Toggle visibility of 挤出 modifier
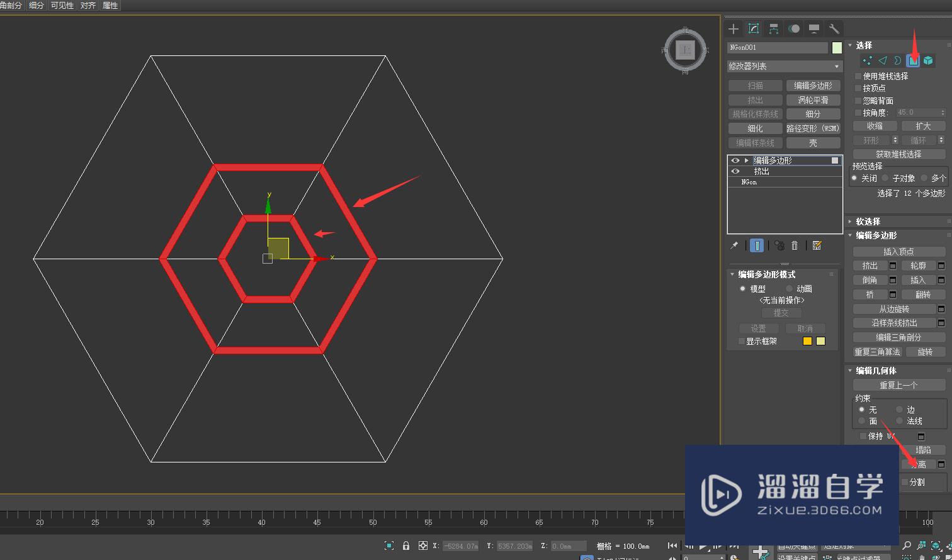The width and height of the screenshot is (952, 560). point(735,171)
